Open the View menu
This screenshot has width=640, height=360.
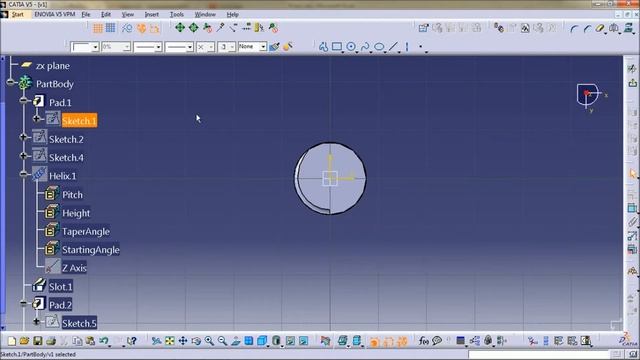click(x=128, y=14)
